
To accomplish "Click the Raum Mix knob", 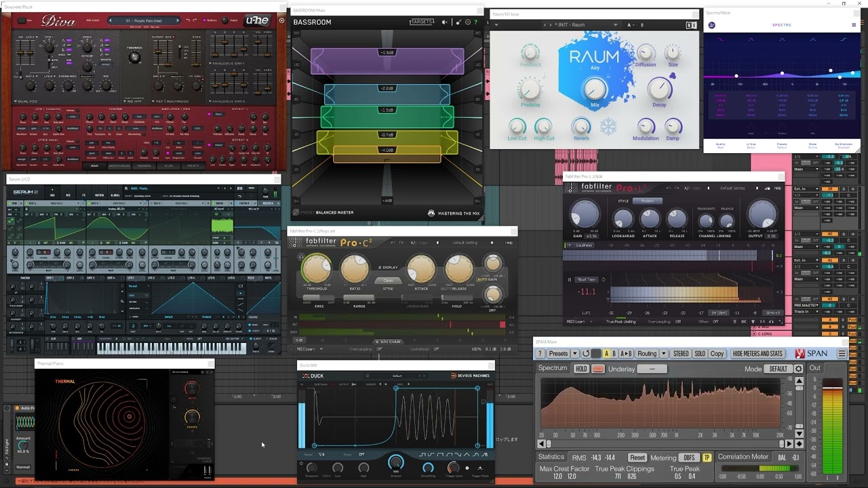I will [x=595, y=89].
